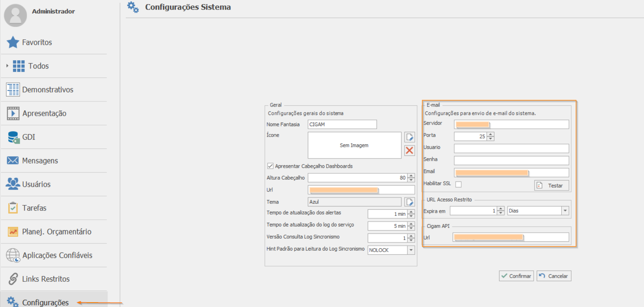Open Favoritos star icon in sidebar

[x=13, y=42]
